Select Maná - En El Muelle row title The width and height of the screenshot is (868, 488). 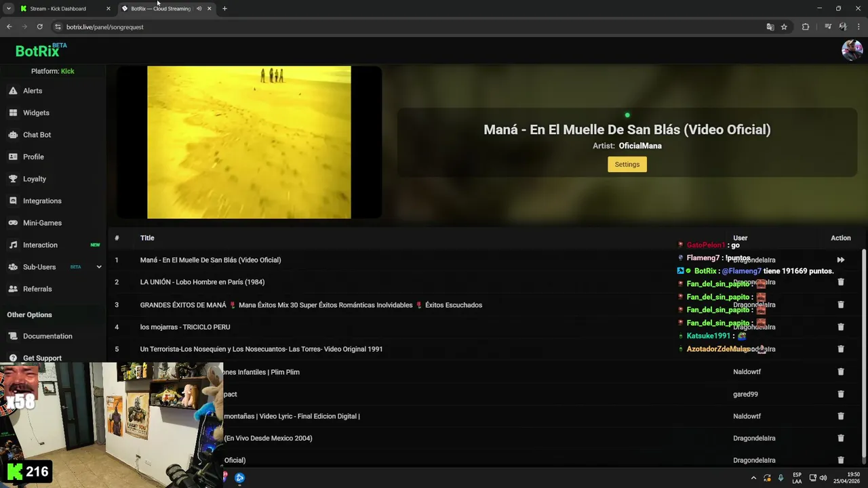click(210, 260)
